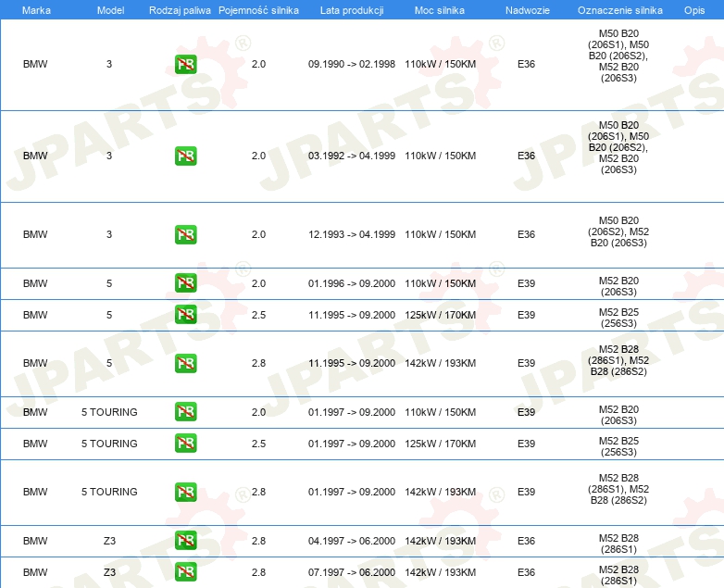The width and height of the screenshot is (724, 588).
Task: Select date range 04.1997 -> 06.2000
Action: (352, 541)
